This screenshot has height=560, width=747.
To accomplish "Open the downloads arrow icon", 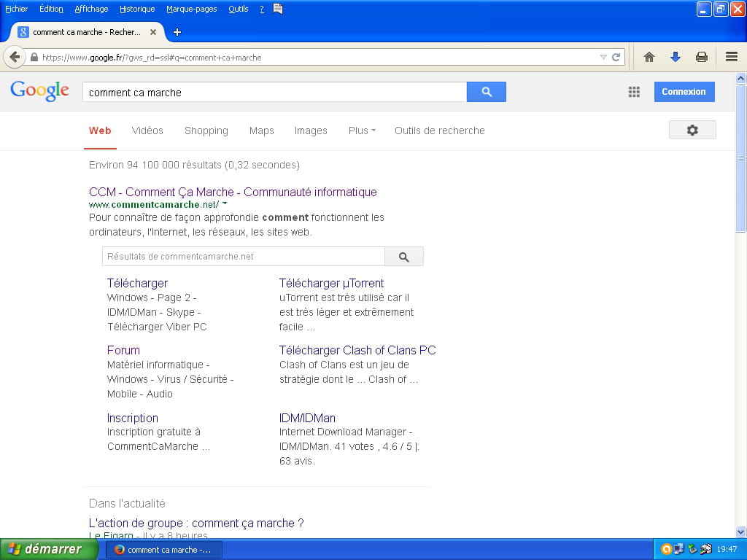I will (x=675, y=57).
